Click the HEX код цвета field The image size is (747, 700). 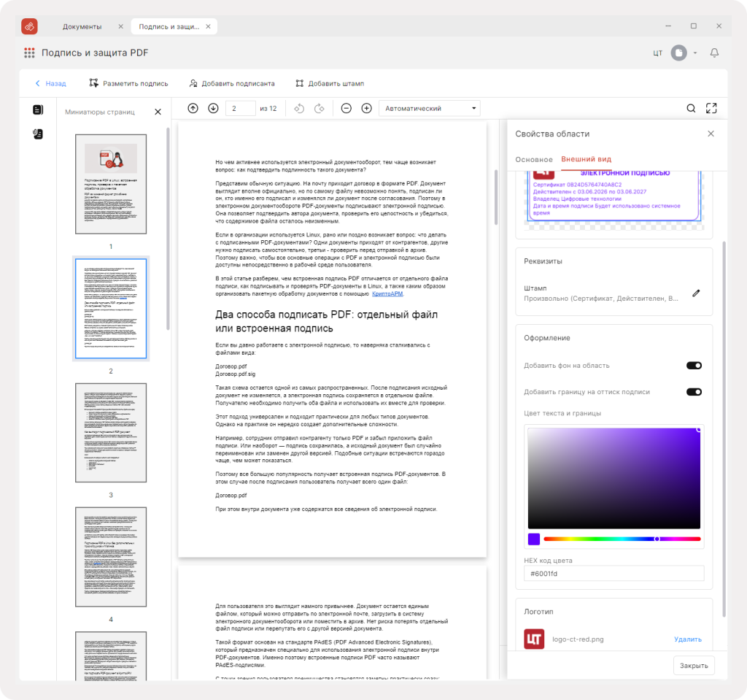tap(614, 574)
